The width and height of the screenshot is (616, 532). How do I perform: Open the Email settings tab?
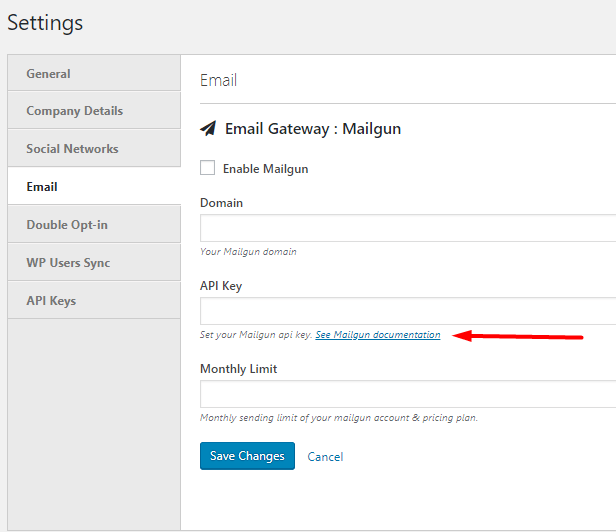94,187
